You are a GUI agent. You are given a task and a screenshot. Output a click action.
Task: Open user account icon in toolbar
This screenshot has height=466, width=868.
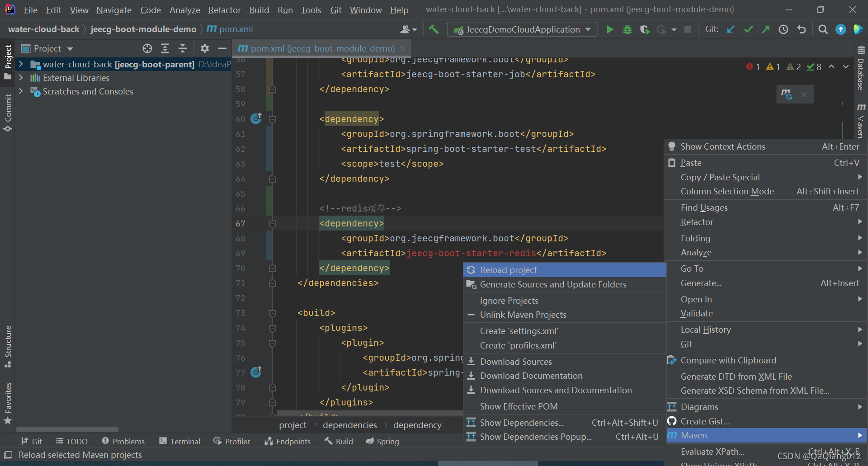(408, 29)
